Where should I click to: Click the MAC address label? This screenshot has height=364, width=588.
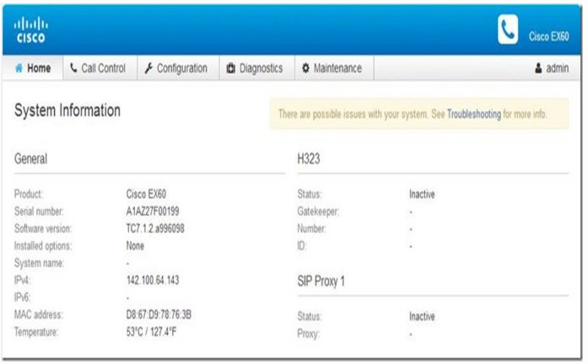tap(39, 314)
